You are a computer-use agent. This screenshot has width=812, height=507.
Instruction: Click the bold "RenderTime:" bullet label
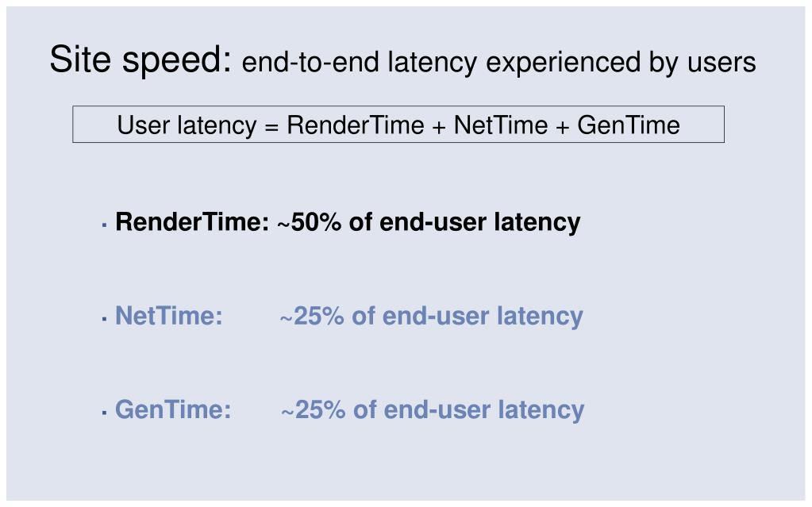pos(192,221)
